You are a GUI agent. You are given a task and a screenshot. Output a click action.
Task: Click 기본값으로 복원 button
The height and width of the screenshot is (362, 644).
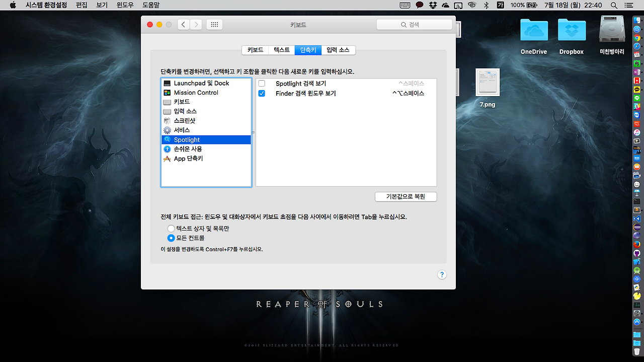406,196
